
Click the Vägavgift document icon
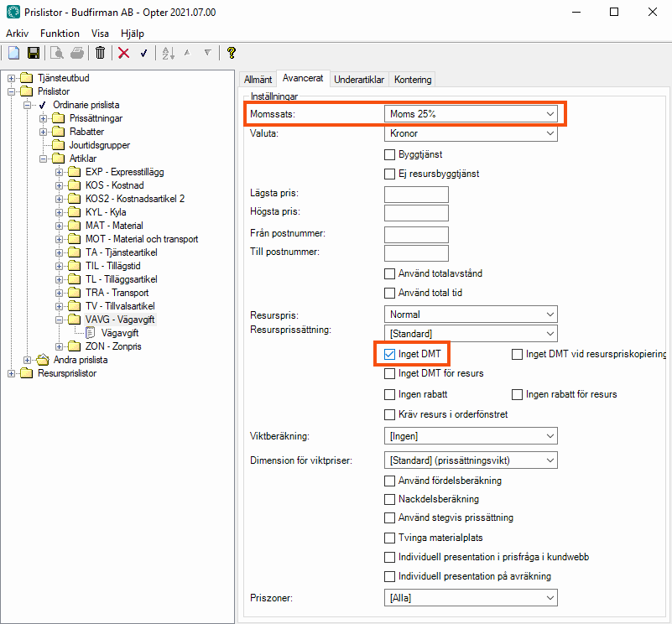coord(91,333)
